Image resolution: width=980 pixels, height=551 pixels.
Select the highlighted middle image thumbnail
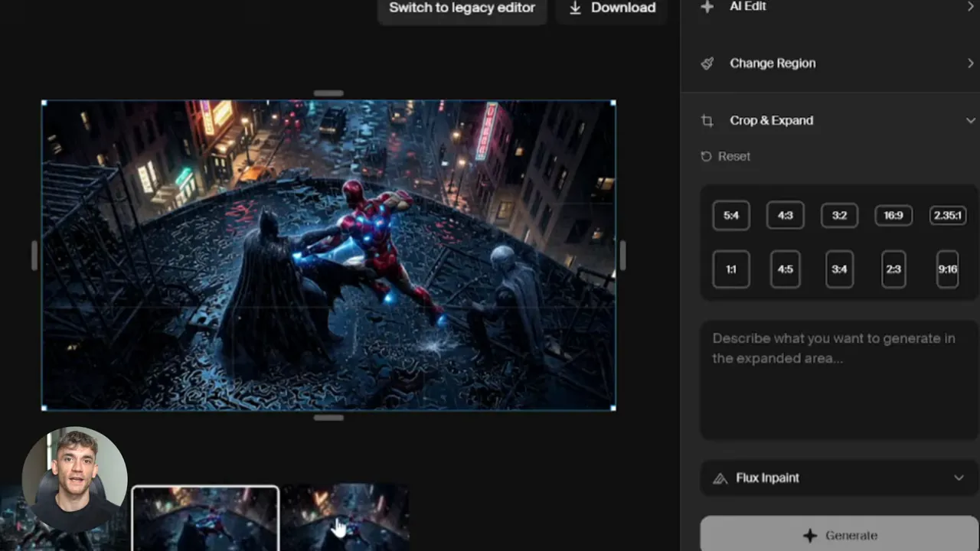205,519
